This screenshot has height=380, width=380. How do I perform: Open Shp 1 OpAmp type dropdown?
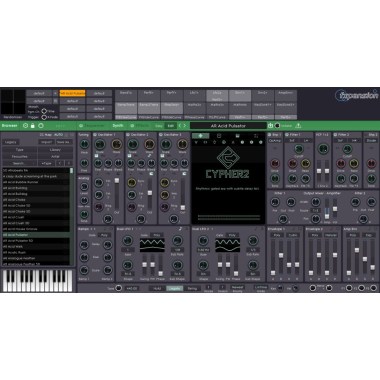275,141
